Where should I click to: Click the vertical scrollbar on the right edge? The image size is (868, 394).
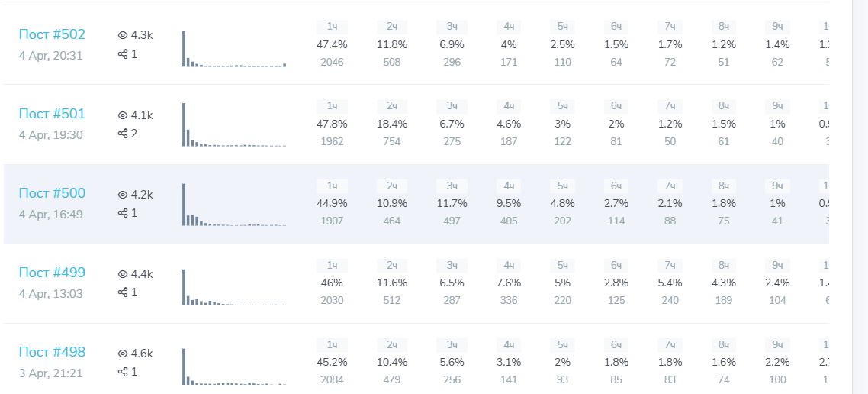click(x=860, y=197)
